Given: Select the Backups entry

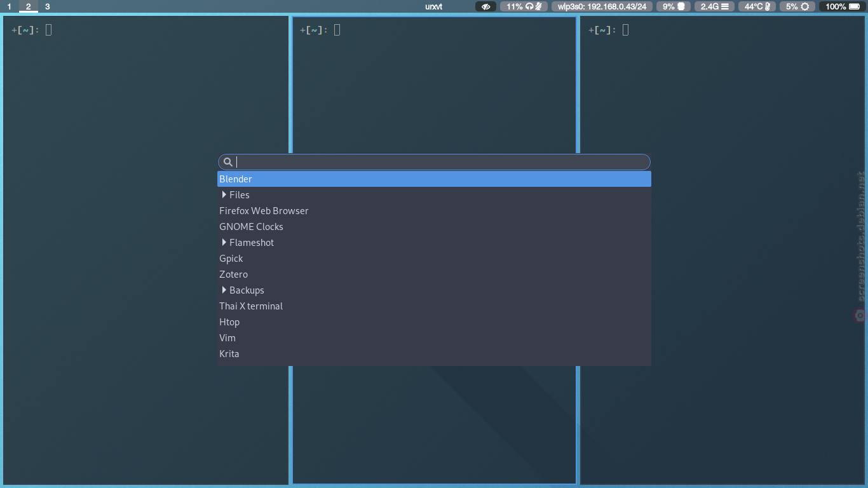Looking at the screenshot, I should (x=434, y=290).
